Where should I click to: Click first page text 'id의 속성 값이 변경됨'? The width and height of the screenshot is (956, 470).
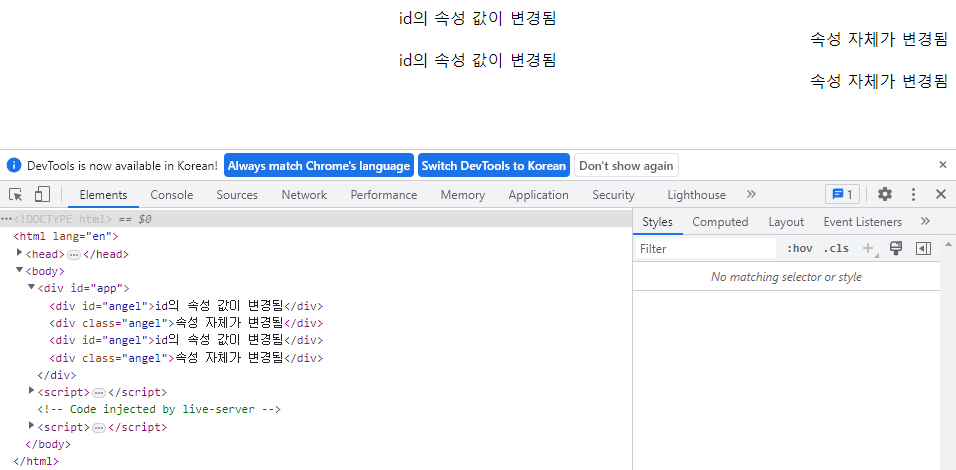pos(477,18)
